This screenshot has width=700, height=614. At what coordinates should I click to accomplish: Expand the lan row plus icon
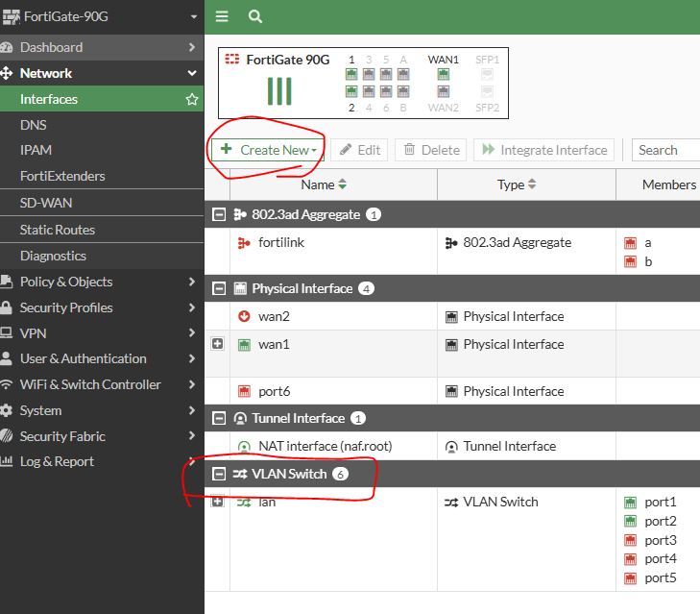pyautogui.click(x=217, y=502)
